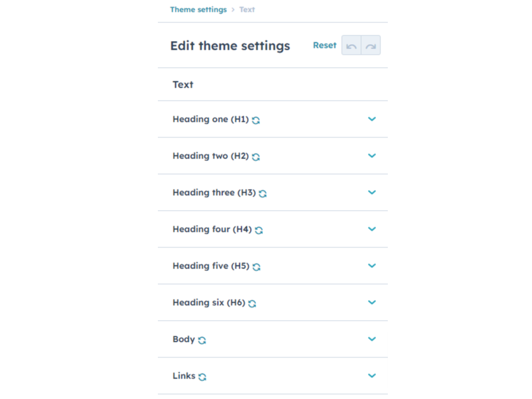The height and width of the screenshot is (399, 532).
Task: Select Text in the breadcrumb trail
Action: pos(247,9)
